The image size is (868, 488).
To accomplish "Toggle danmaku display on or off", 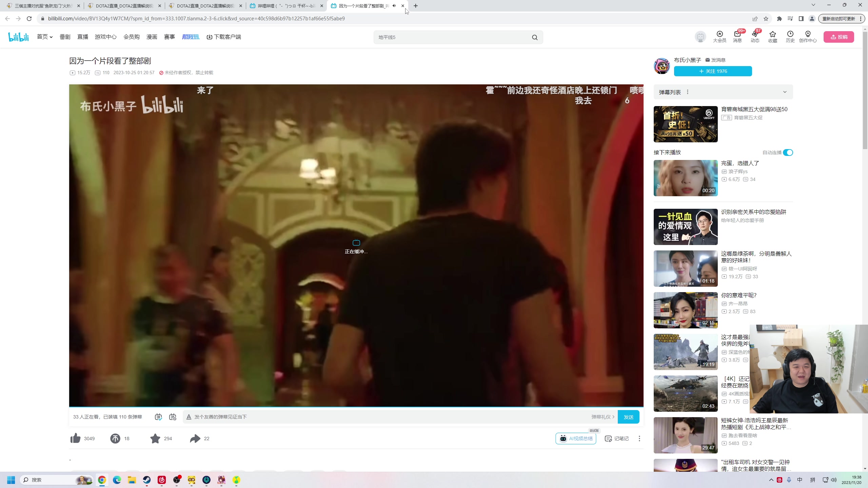I will click(x=158, y=417).
